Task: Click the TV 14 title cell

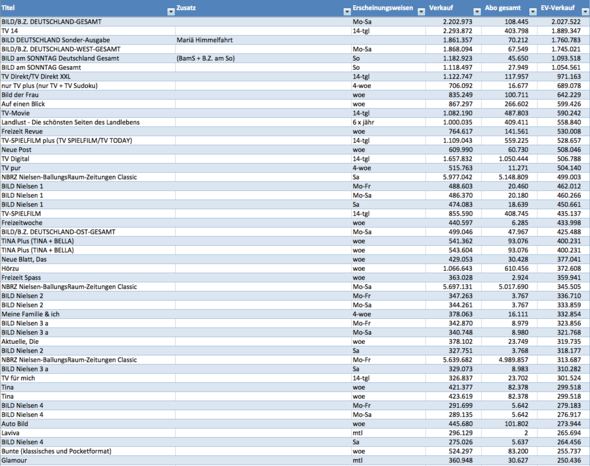Action: [x=88, y=31]
